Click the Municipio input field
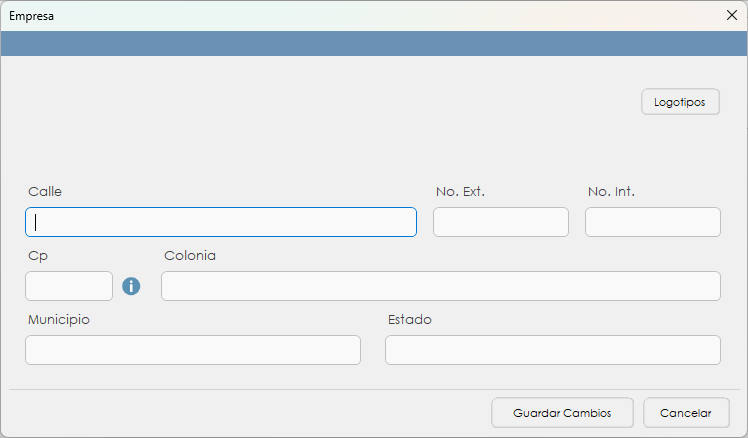 pos(193,350)
